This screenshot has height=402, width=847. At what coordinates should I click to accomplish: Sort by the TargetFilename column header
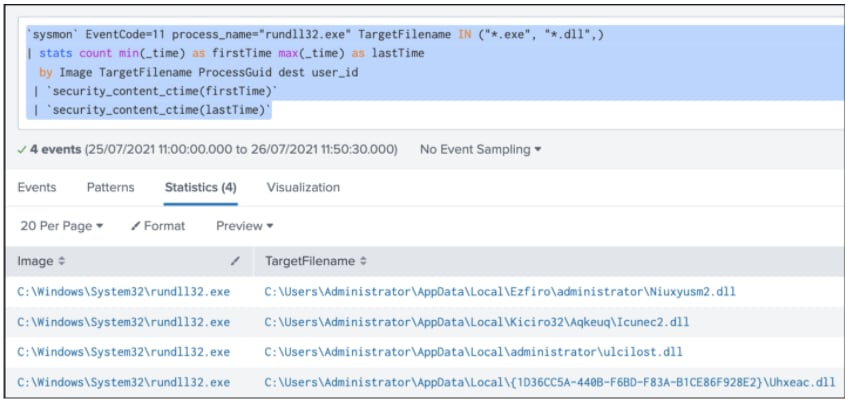315,261
